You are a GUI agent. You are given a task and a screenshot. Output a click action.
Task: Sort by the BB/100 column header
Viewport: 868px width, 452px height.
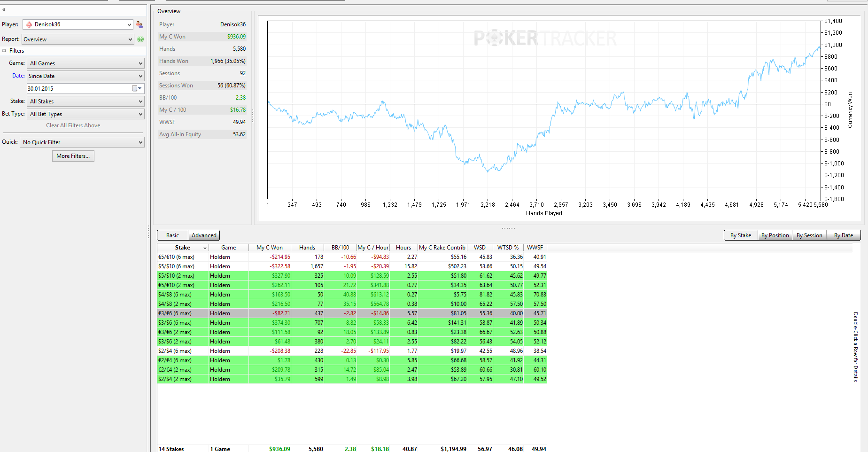(x=341, y=248)
